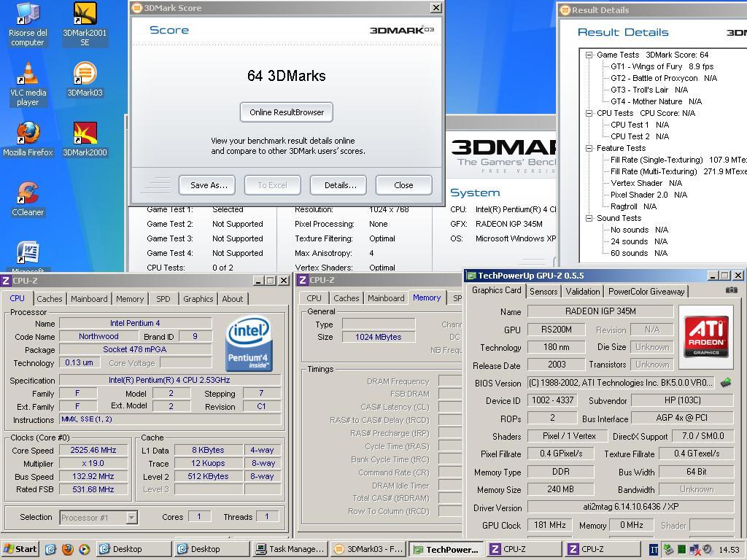Open Memory tab in left CPU-Z
Viewport: 747px width, 560px height.
coord(130,298)
